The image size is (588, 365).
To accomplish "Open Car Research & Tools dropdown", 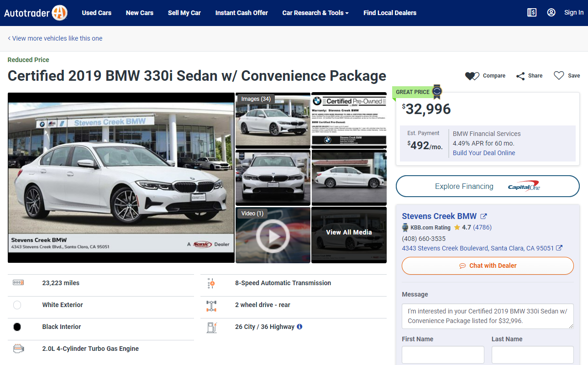I will [315, 13].
